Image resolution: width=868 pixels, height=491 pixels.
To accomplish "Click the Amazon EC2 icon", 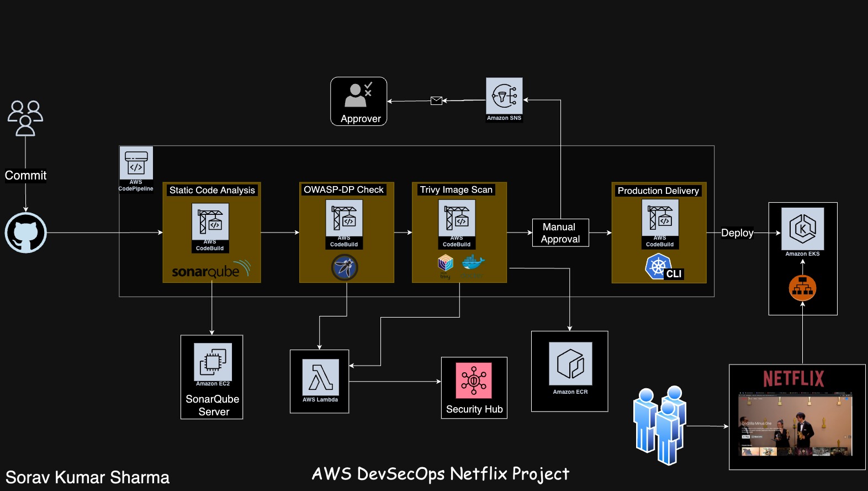I will (213, 362).
